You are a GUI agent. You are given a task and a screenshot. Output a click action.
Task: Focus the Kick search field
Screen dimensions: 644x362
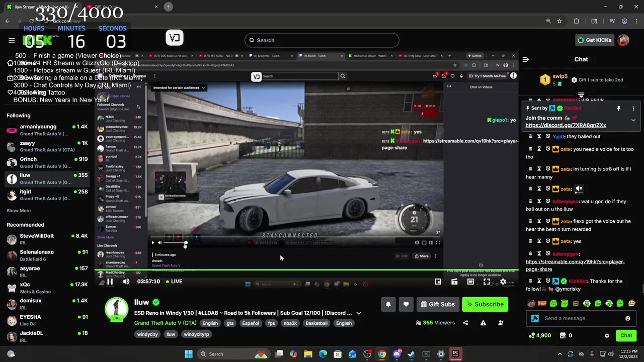322,40
